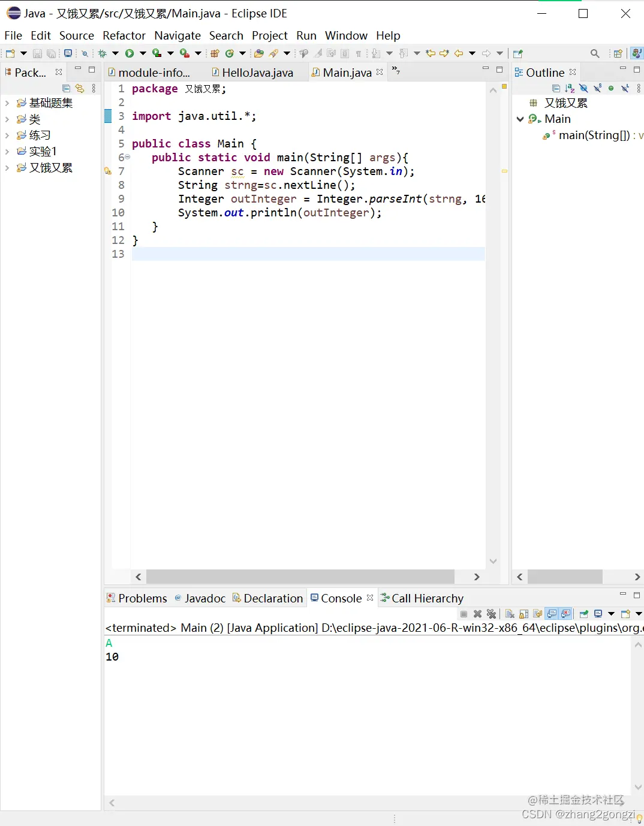Click the External Tools run icon
The image size is (644, 826).
pyautogui.click(x=185, y=53)
